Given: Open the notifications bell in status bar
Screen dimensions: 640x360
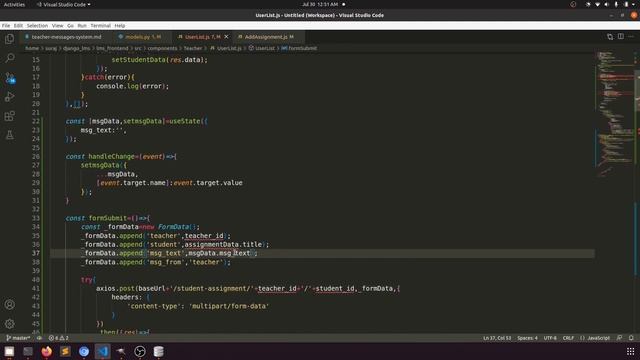Looking at the screenshot, I should [x=631, y=338].
